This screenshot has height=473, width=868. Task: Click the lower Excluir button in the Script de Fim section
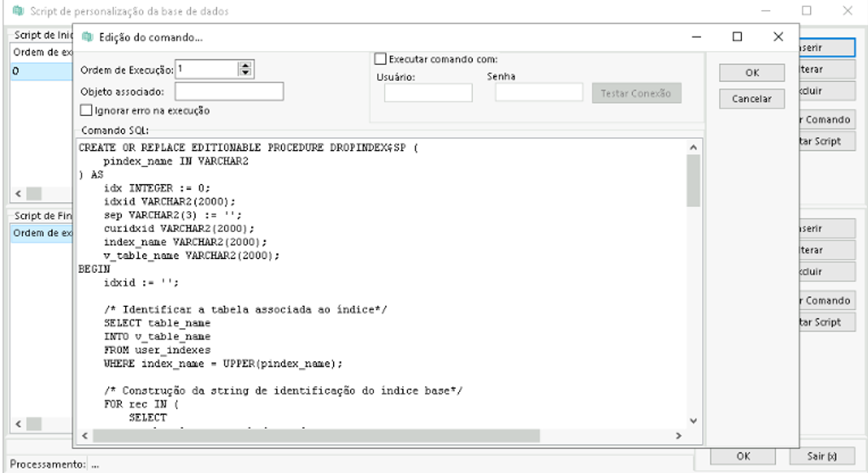click(x=827, y=271)
